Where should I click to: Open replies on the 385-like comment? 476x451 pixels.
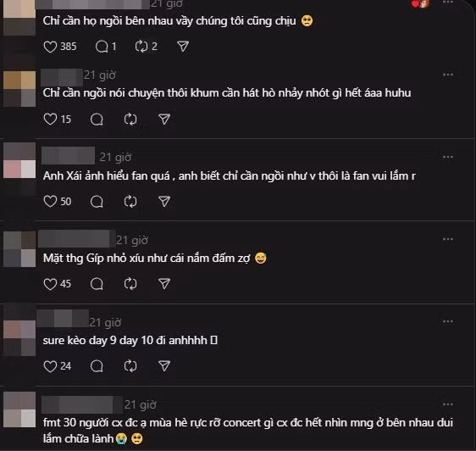pos(102,47)
